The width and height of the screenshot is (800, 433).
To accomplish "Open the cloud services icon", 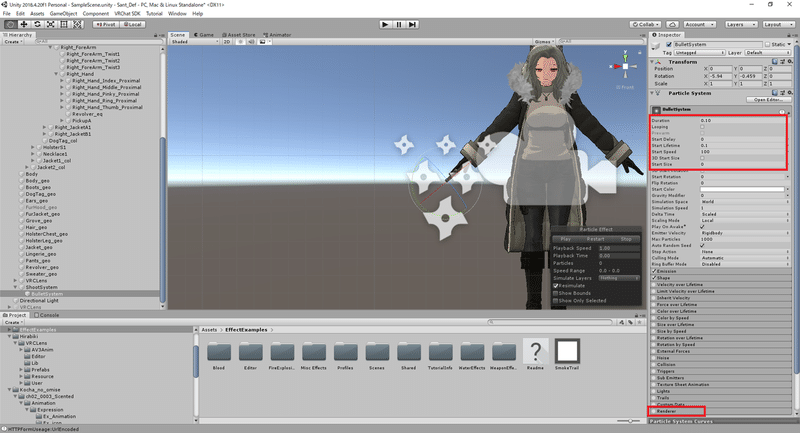I will [x=672, y=24].
